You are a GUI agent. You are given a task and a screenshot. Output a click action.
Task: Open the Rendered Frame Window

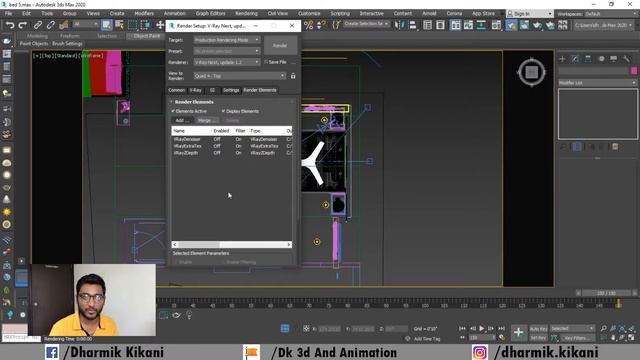pyautogui.click(x=524, y=25)
